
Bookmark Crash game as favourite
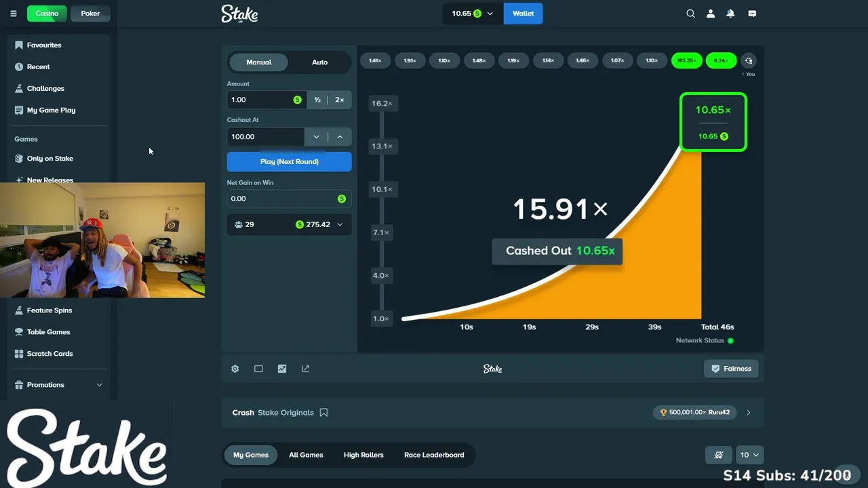click(x=323, y=412)
